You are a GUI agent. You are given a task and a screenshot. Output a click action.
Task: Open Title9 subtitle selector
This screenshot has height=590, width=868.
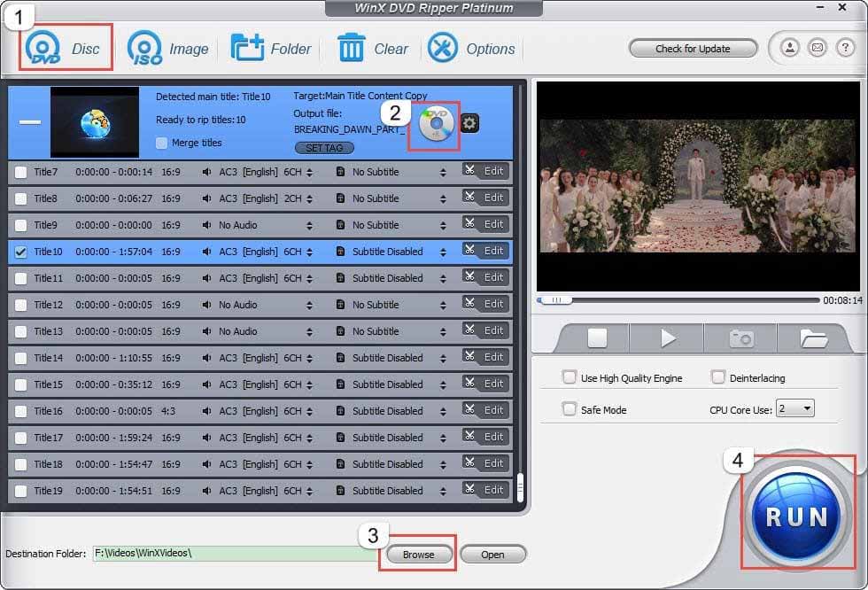[443, 225]
